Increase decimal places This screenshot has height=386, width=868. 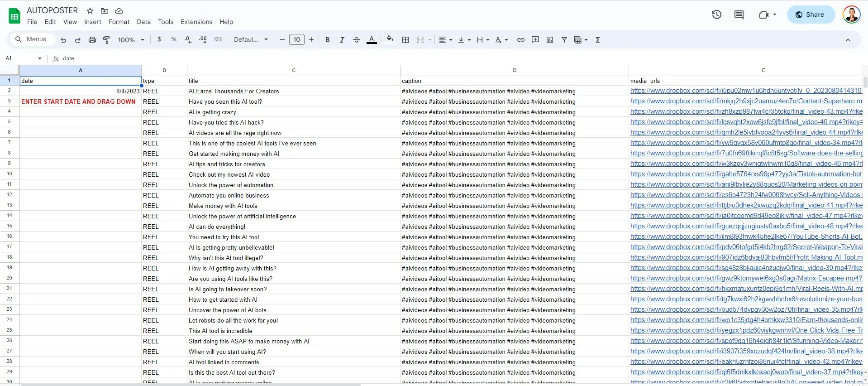[203, 39]
